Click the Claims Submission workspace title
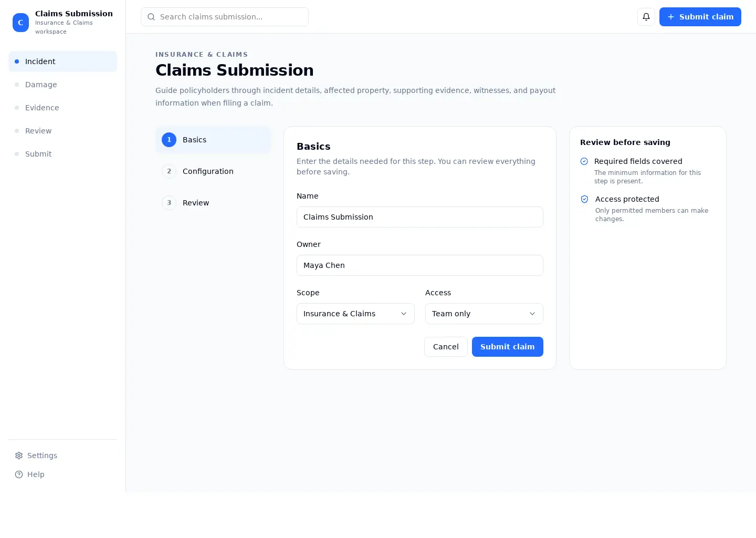 [74, 14]
